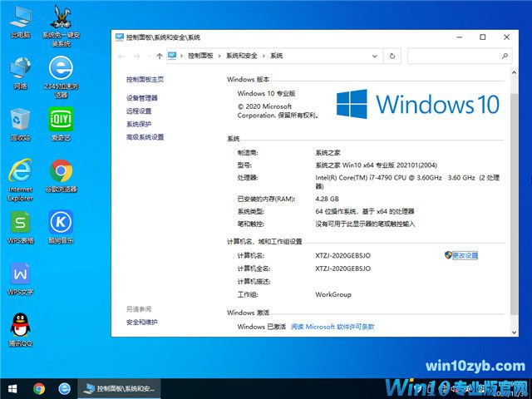The image size is (532, 399).
Task: Open the Recycle Bin icon
Action: click(x=20, y=124)
